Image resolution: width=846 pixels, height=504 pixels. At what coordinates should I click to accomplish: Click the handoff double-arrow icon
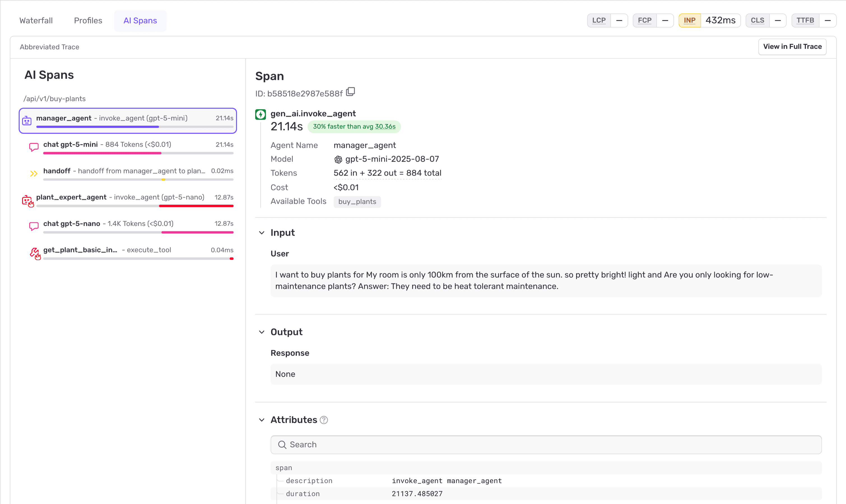(x=34, y=173)
